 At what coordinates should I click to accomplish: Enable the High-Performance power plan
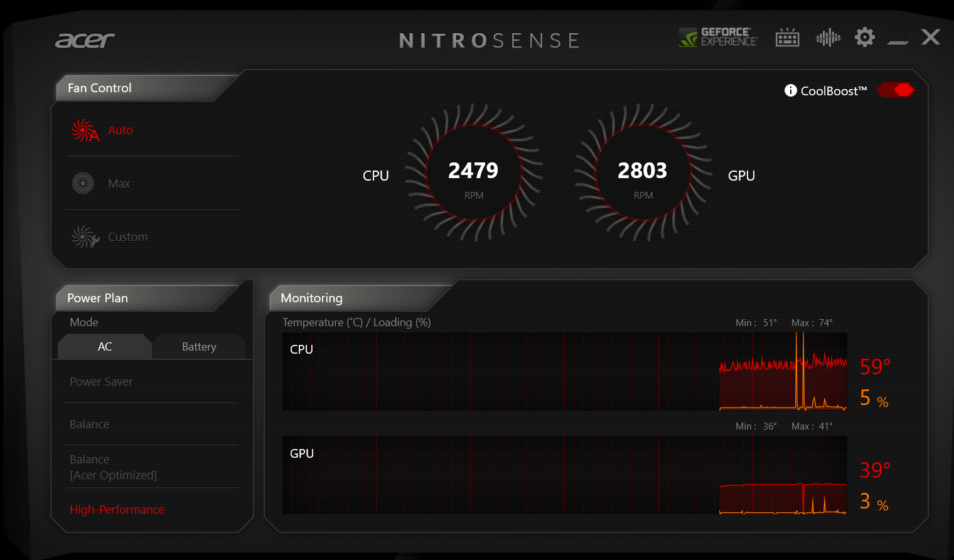tap(117, 509)
